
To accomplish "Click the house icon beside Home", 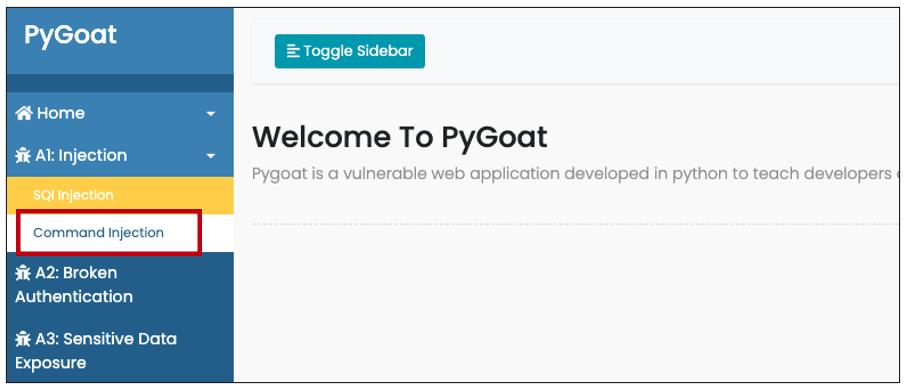I will point(24,113).
